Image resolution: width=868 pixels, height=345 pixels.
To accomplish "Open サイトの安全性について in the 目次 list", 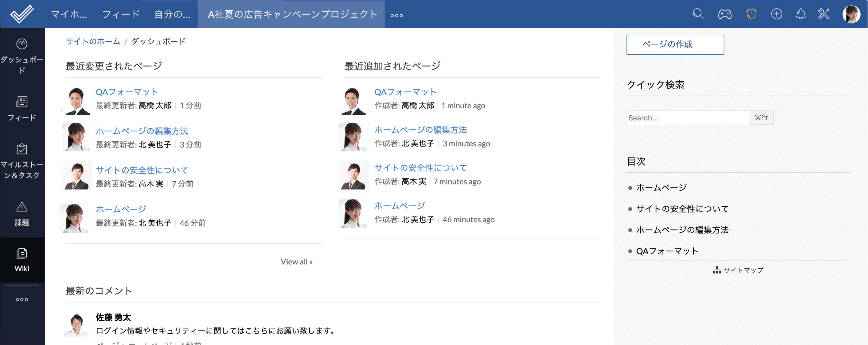I will (682, 209).
